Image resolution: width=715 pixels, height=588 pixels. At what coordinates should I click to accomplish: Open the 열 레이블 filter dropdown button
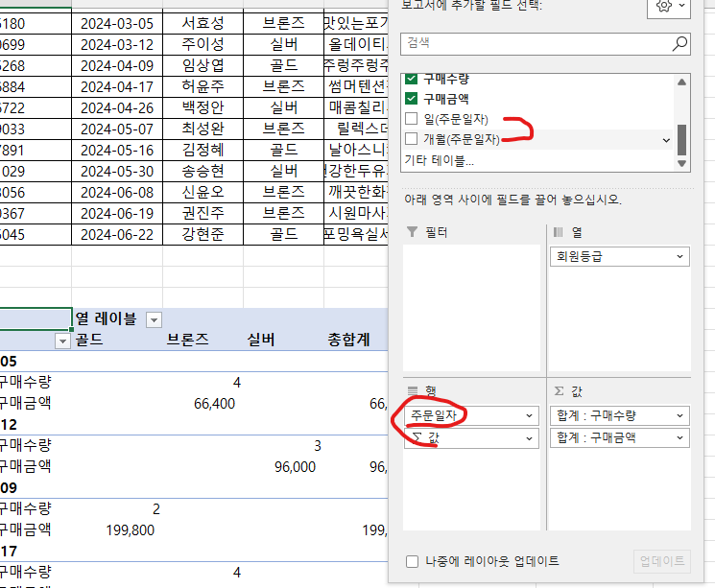click(154, 319)
